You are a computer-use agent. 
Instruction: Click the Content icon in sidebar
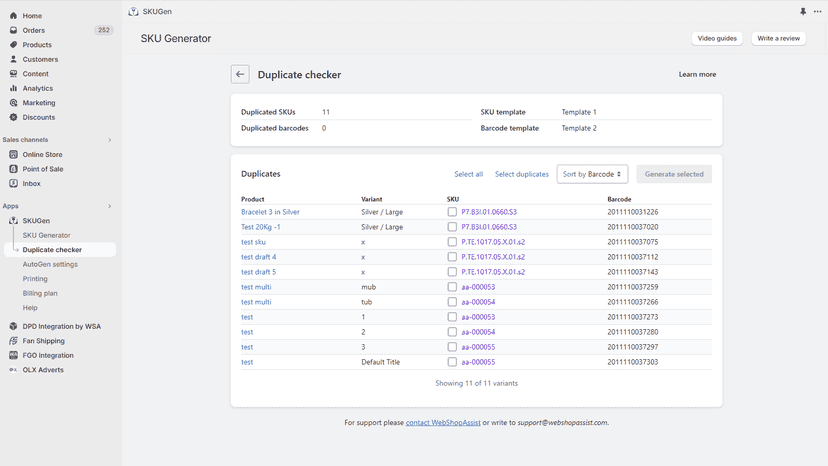pyautogui.click(x=13, y=74)
